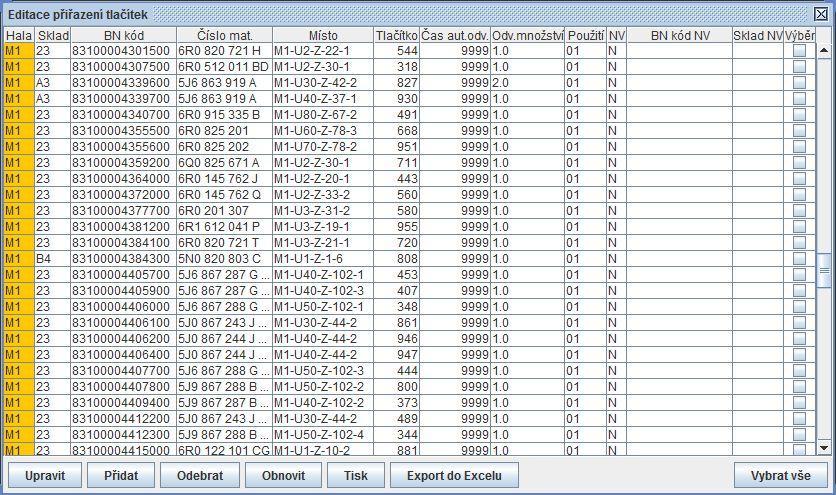Click the Upravit button
Image resolution: width=836 pixels, height=495 pixels.
(x=45, y=475)
